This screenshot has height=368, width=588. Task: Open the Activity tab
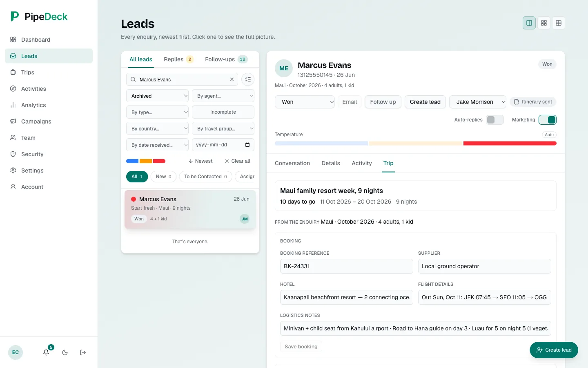(x=362, y=163)
